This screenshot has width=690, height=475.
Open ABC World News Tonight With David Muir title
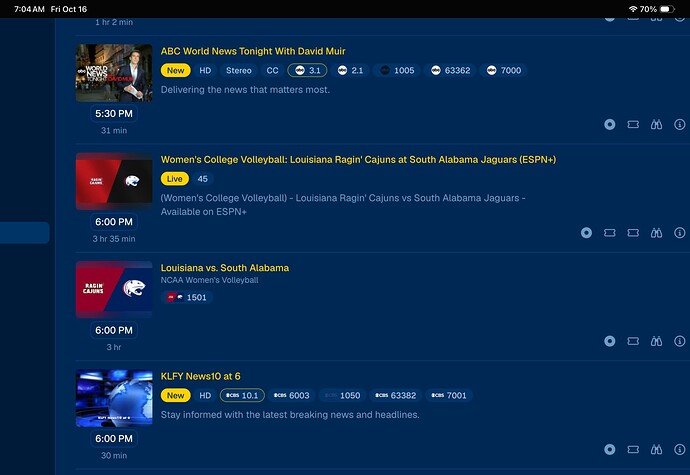pos(253,51)
